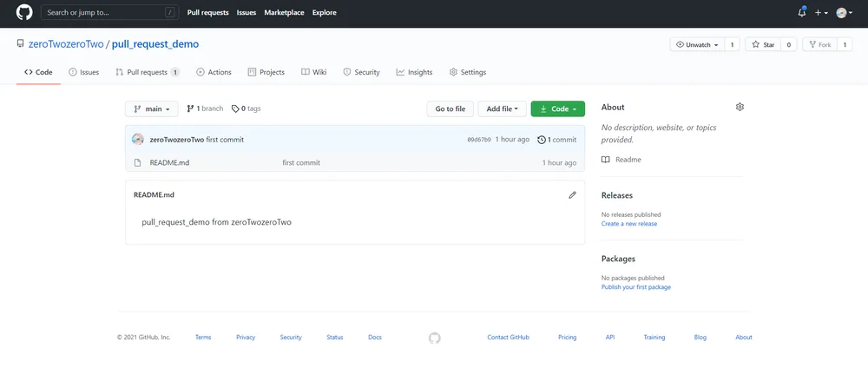This screenshot has height=381, width=868.
Task: Open Pull requests in the top navigation
Action: click(207, 12)
